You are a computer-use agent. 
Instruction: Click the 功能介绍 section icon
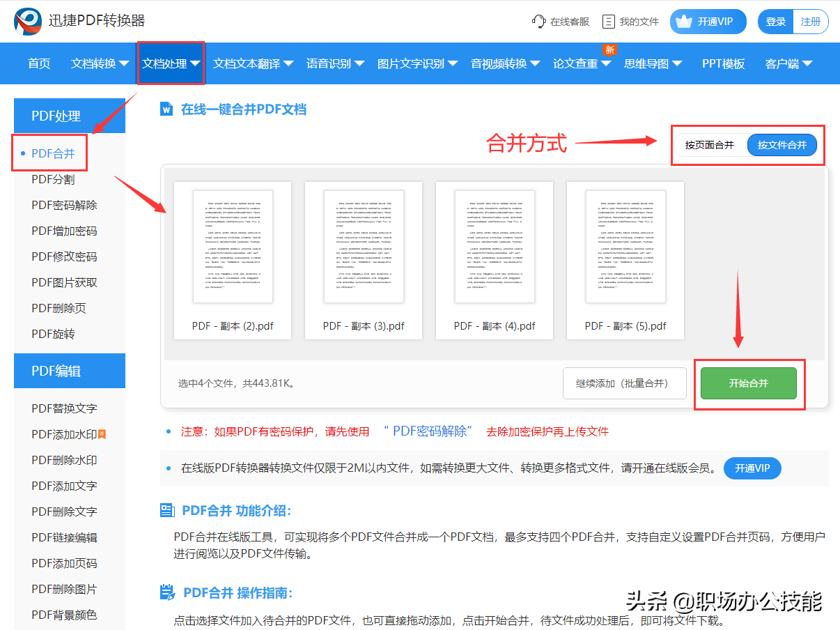coord(167,511)
